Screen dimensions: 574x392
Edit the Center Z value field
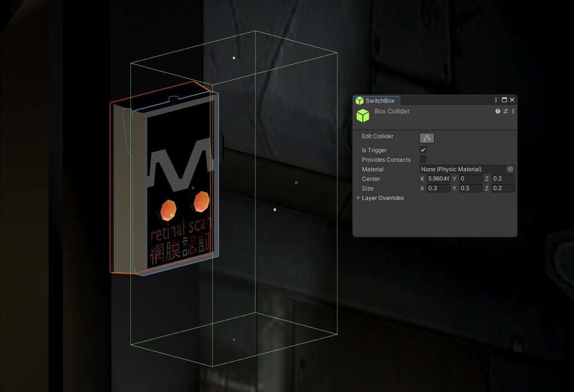click(x=501, y=178)
